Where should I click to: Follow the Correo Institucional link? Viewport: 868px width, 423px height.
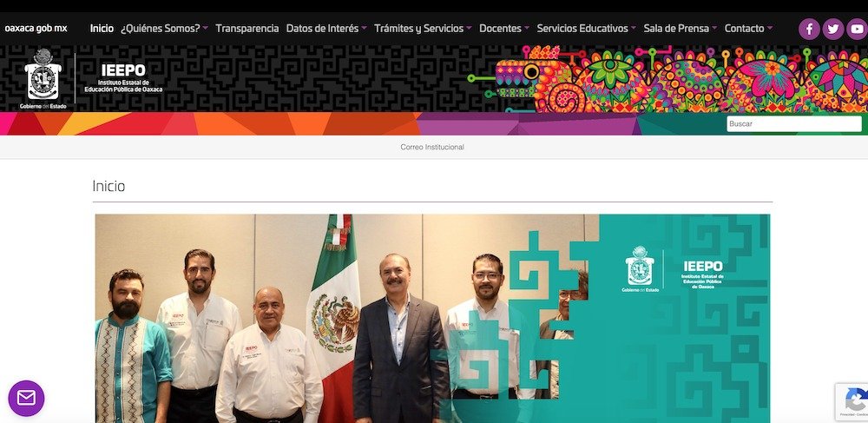coord(432,148)
